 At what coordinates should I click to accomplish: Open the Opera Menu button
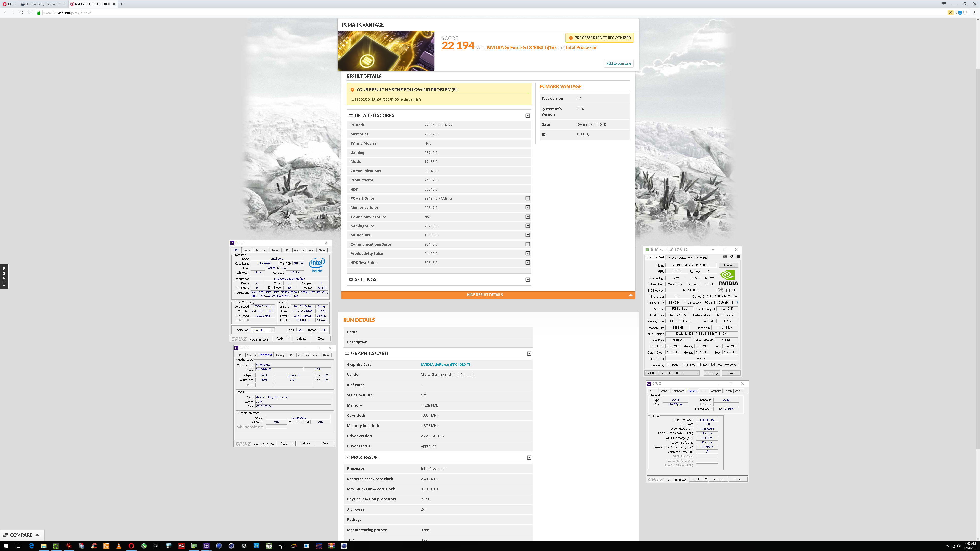[9, 4]
